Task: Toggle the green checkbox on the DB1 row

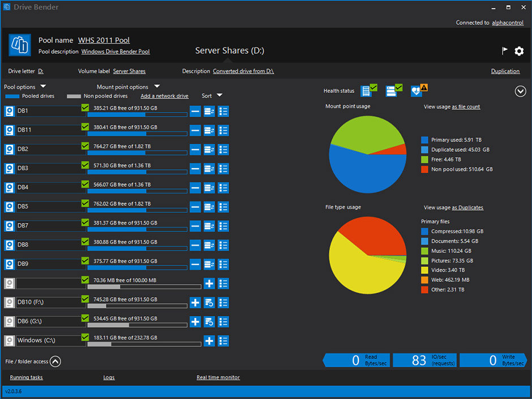Action: click(85, 108)
